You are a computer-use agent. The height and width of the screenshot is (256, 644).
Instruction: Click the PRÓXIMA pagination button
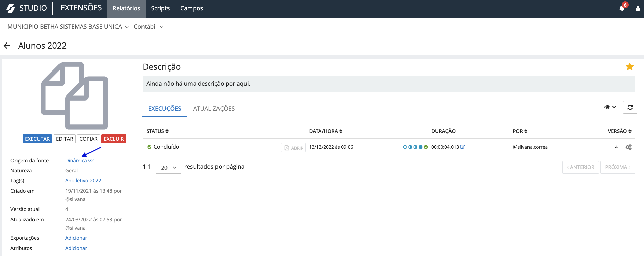(618, 167)
